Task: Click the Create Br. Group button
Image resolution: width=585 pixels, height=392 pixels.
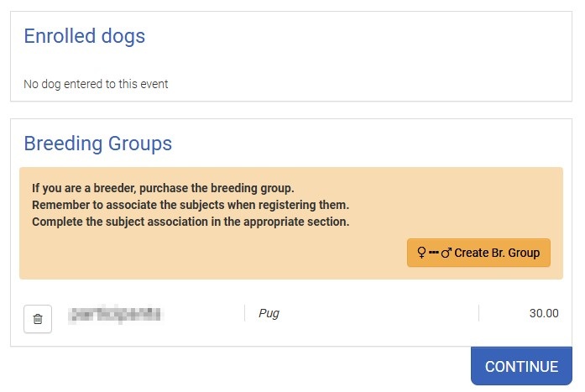Action: tap(478, 253)
